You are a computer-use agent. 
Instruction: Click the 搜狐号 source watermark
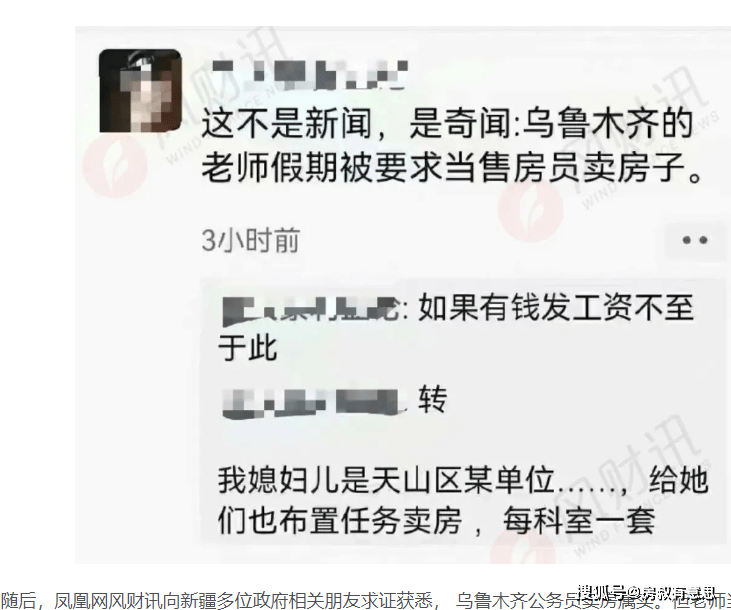(647, 593)
